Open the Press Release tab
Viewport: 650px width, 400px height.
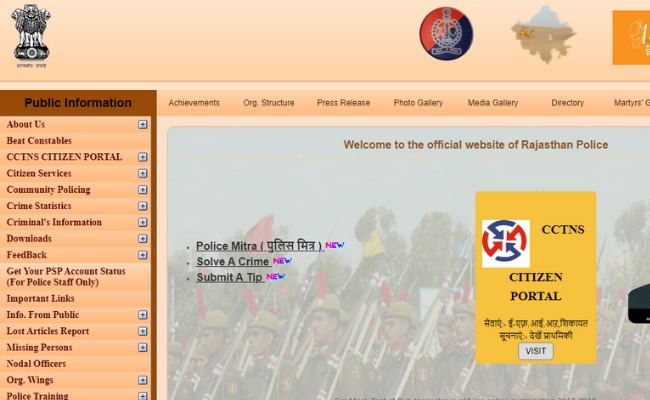343,103
